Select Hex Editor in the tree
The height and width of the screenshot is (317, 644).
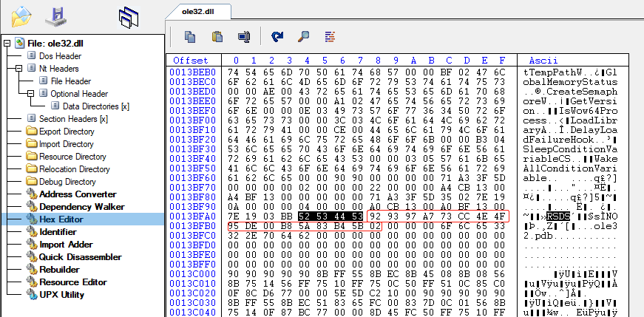coord(61,219)
